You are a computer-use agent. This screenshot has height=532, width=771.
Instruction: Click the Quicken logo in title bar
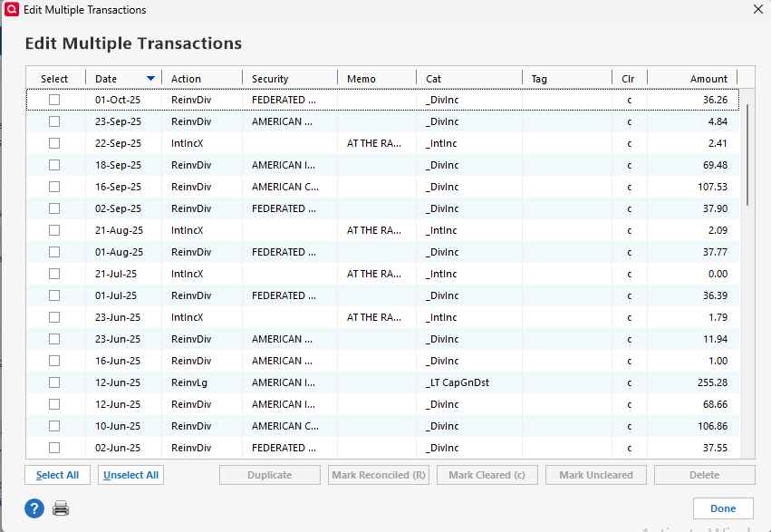click(x=11, y=9)
